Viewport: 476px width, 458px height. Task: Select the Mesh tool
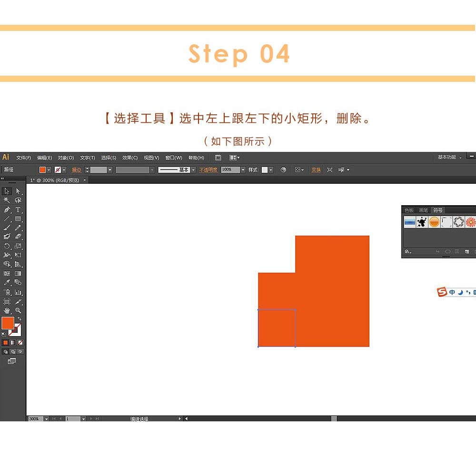[7, 273]
